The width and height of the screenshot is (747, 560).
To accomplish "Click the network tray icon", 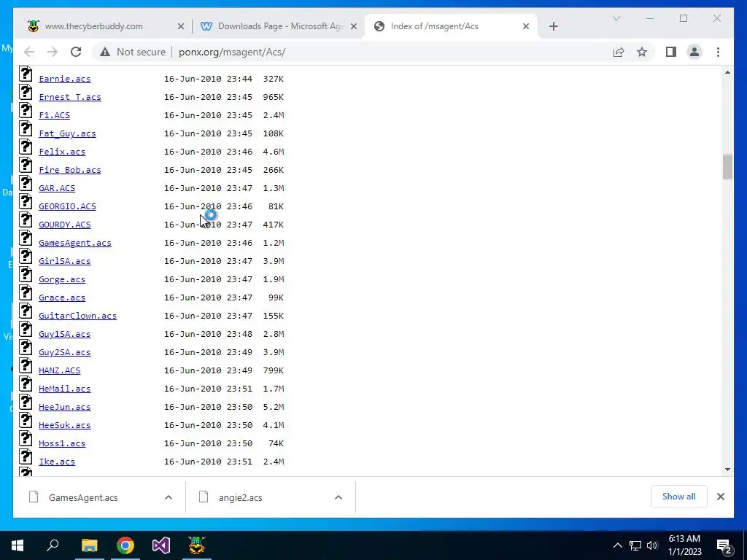I will click(635, 545).
